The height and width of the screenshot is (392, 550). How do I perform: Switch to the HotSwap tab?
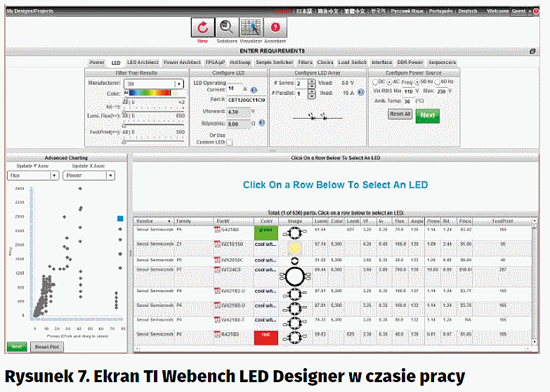[241, 63]
